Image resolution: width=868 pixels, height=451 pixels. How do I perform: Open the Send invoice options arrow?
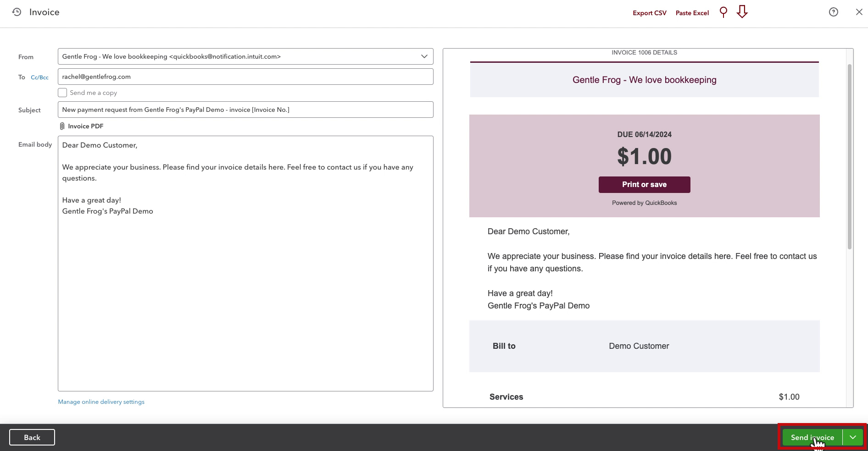click(x=853, y=437)
